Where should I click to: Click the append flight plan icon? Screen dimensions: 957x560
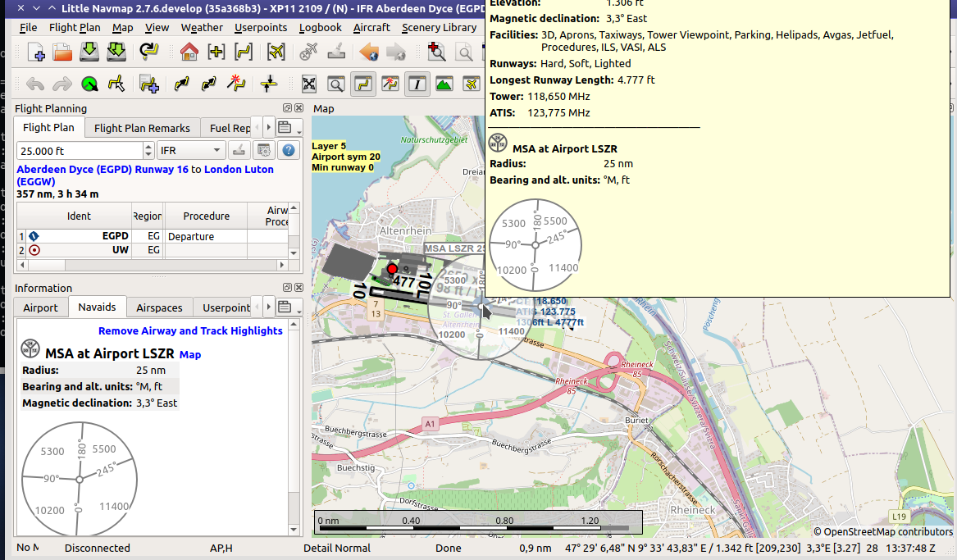[x=149, y=84]
